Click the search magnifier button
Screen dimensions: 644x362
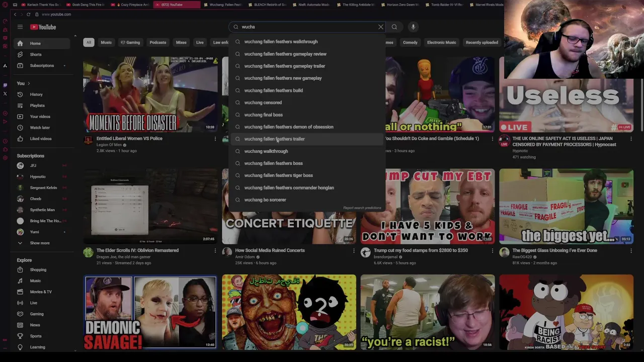tap(394, 27)
